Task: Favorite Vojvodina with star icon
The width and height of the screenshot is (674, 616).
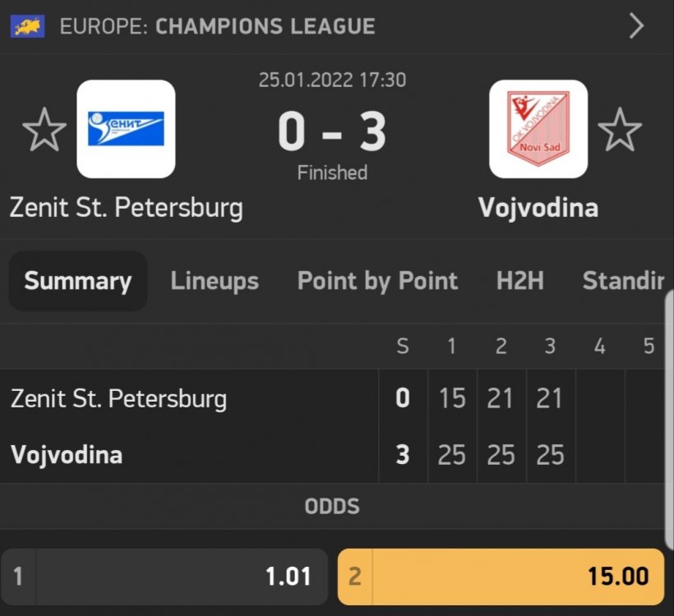Action: [619, 131]
